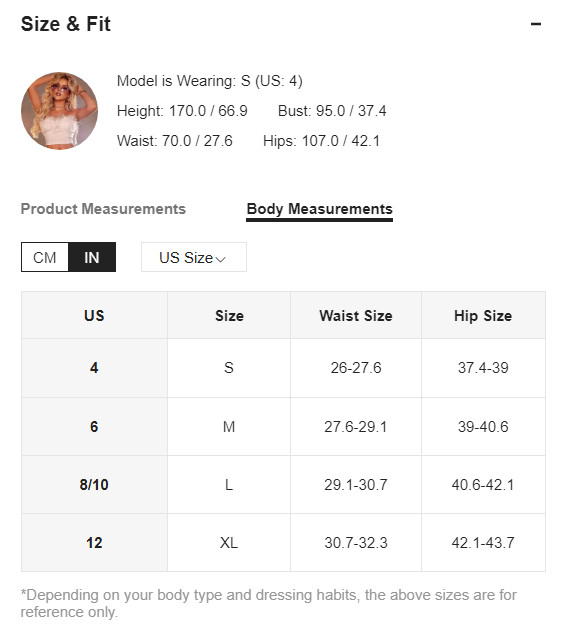Click the XL size cell

click(x=229, y=543)
